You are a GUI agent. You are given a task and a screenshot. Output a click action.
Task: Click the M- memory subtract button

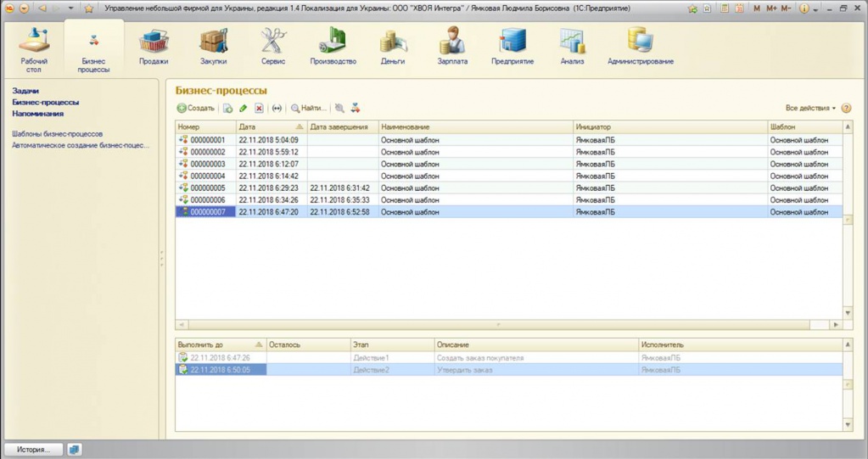(x=786, y=8)
